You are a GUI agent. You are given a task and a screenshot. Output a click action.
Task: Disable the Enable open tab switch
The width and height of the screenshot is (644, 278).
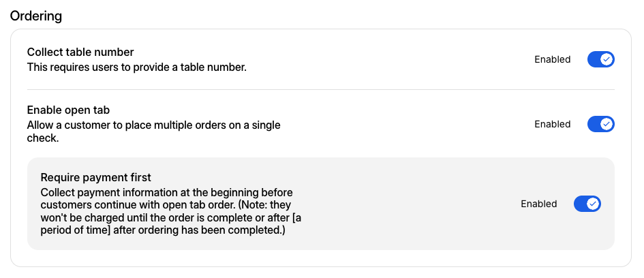600,124
